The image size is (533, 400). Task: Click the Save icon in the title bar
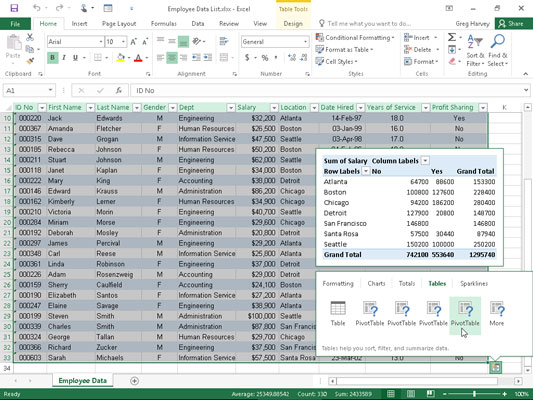click(x=14, y=8)
